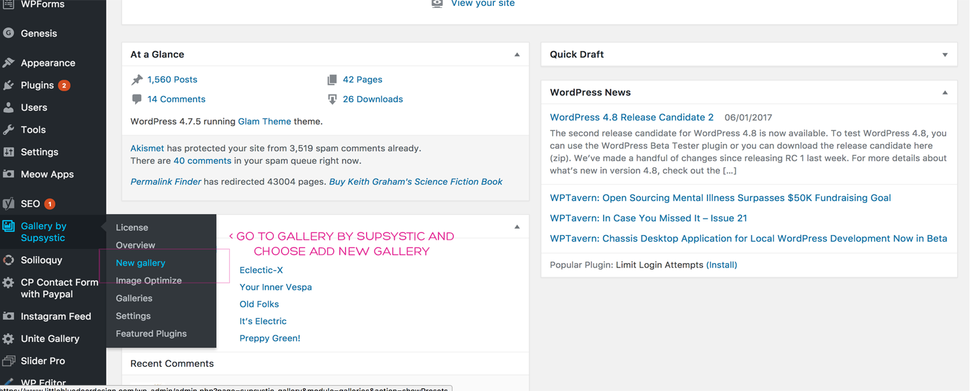Open the Eclectic-X post link
The height and width of the screenshot is (391, 980).
click(261, 270)
